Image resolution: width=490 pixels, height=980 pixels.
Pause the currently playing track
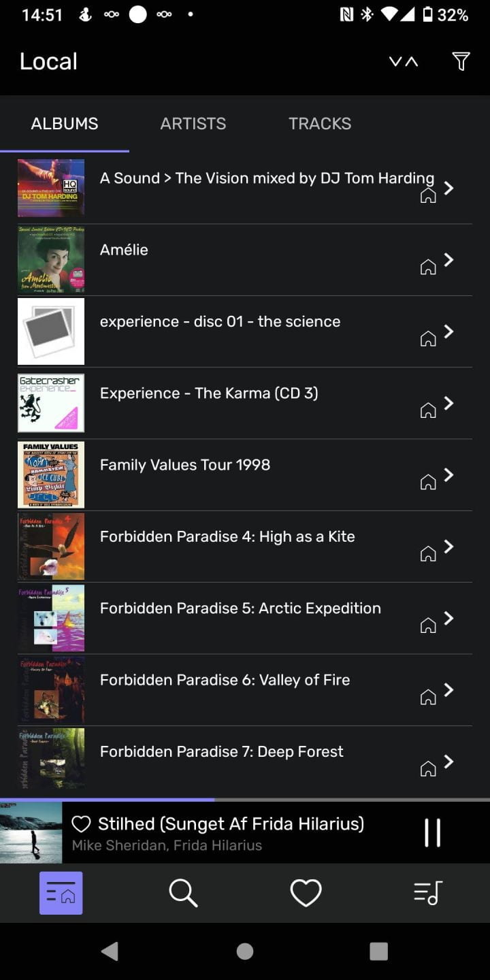(433, 832)
